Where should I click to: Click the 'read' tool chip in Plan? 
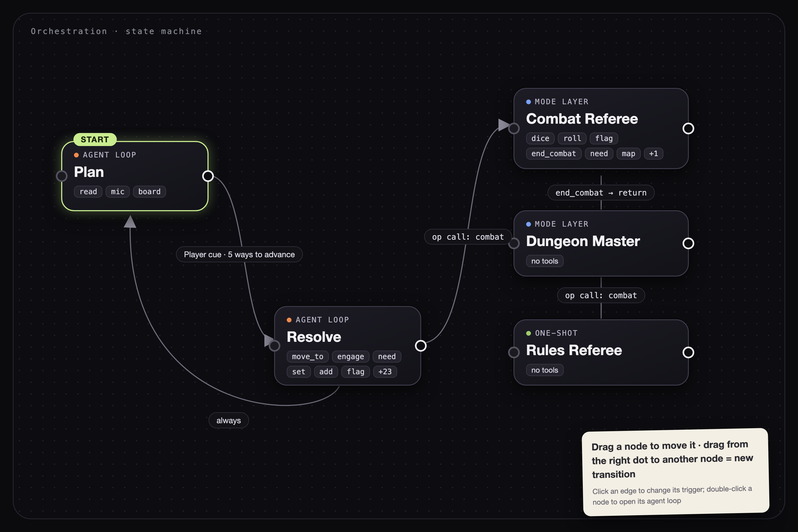[88, 192]
